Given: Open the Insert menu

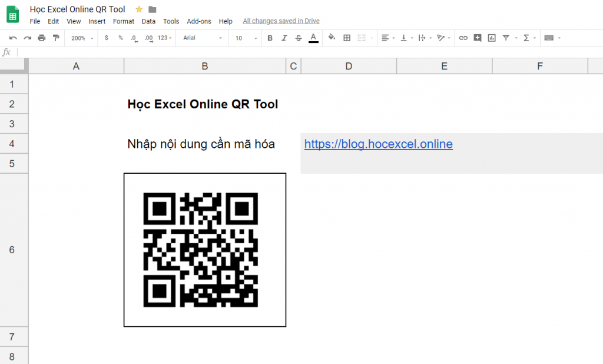Looking at the screenshot, I should (97, 21).
